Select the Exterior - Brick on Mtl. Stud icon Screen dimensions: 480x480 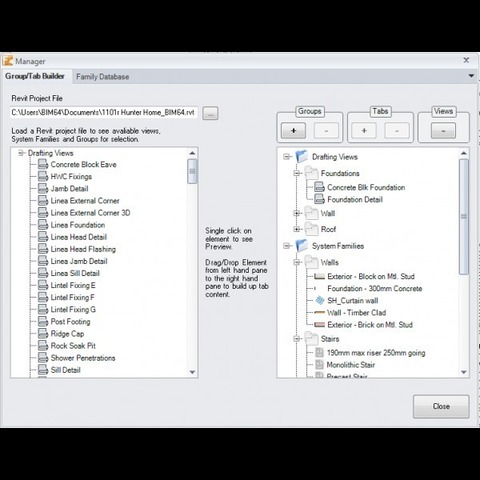click(x=320, y=325)
